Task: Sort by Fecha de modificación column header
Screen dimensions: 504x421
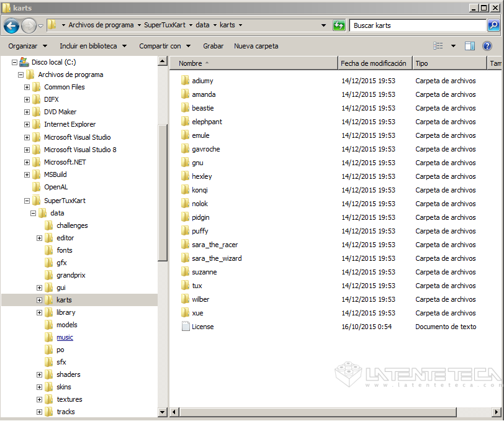Action: tap(374, 63)
